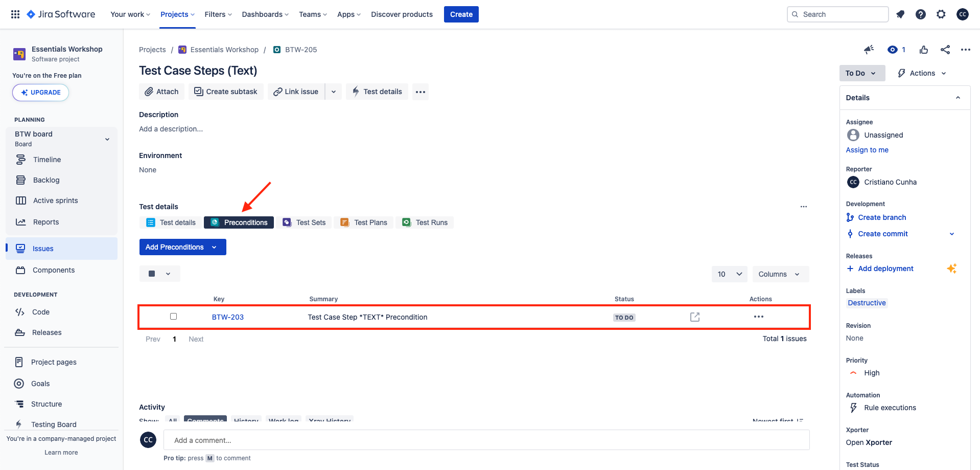Open Releases in the sidebar
This screenshot has width=980, height=470.
point(61,332)
